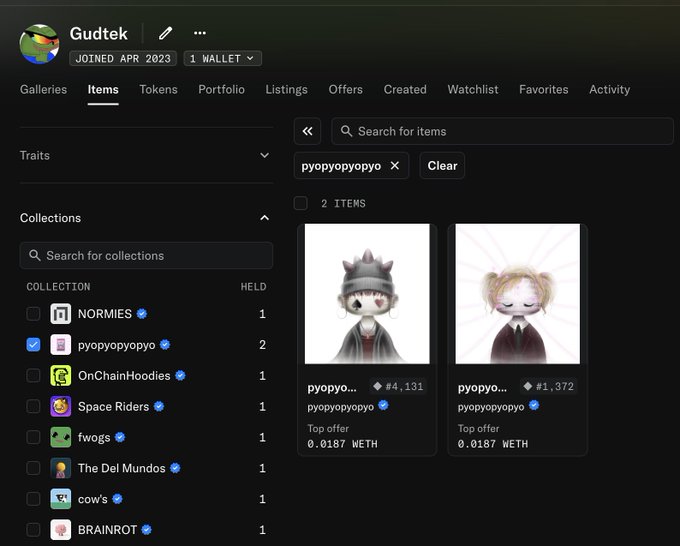This screenshot has height=546, width=680.
Task: Click the pyopyopyopyo collection logo in sidebar
Action: pos(61,345)
